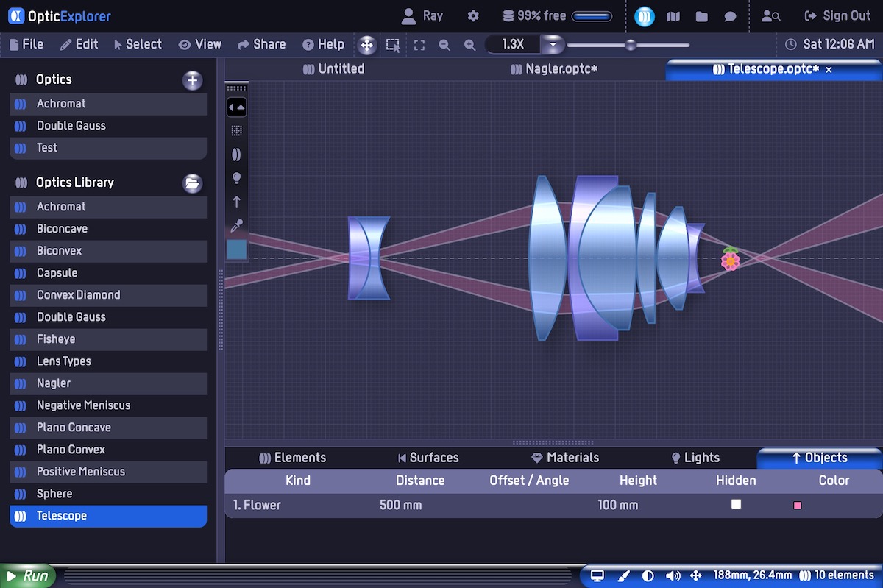Image resolution: width=883 pixels, height=588 pixels.
Task: Toggle Hidden checkbox for Flower object
Action: coord(736,504)
